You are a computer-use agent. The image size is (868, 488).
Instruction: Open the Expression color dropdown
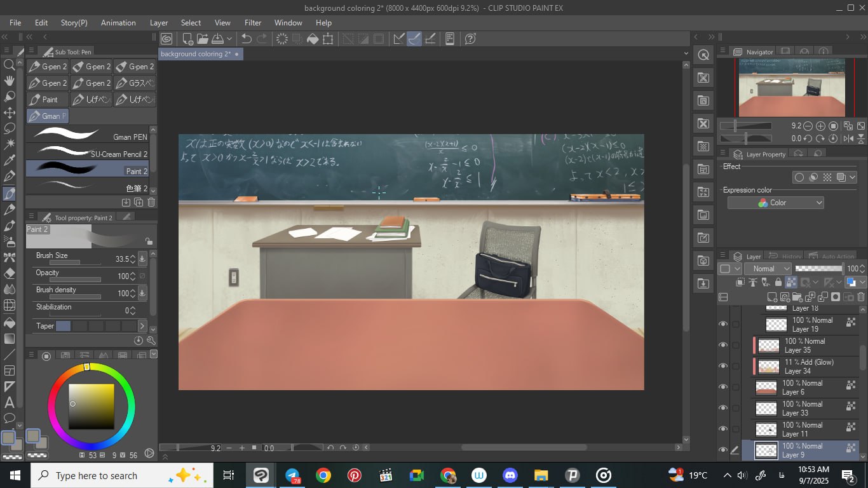[x=775, y=203]
